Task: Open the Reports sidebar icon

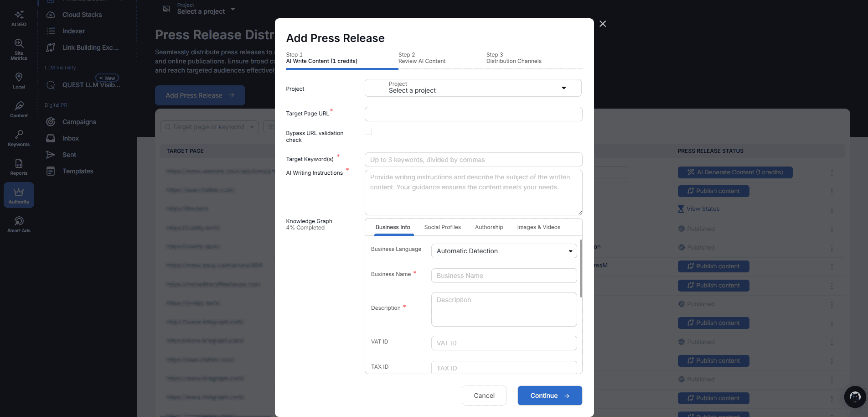Action: tap(19, 167)
